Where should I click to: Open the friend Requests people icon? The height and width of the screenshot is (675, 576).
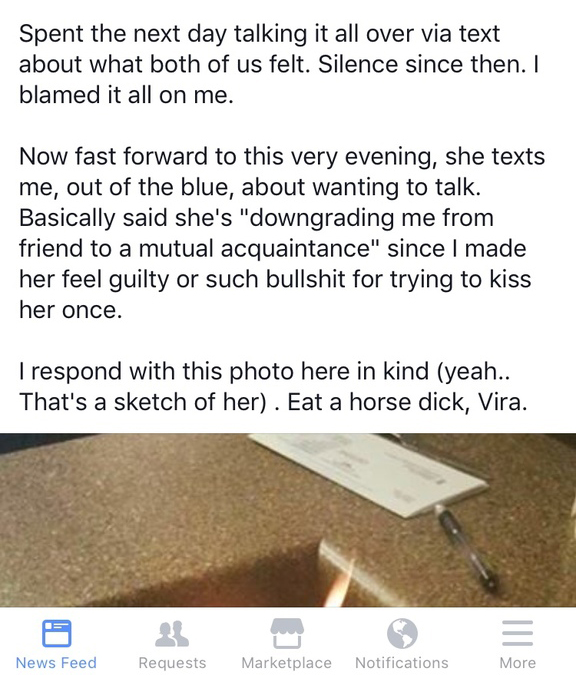(172, 634)
